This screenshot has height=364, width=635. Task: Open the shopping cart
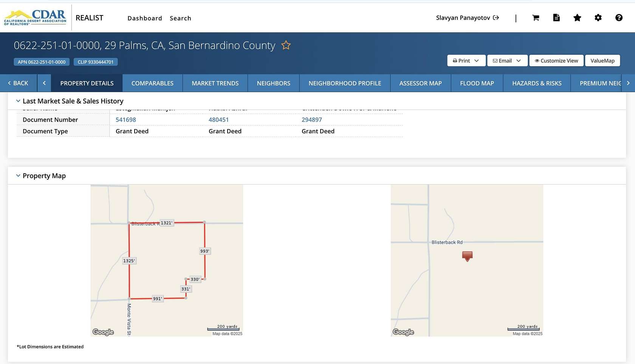536,17
